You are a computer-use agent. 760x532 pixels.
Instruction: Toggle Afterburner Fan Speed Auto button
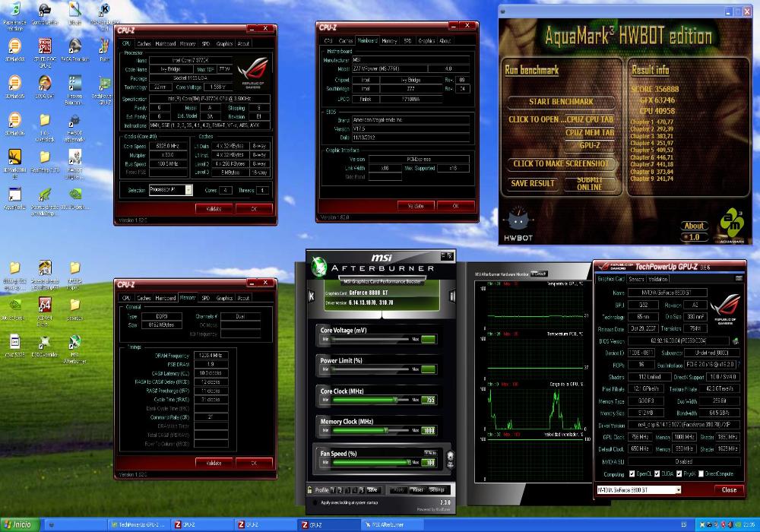tap(430, 453)
